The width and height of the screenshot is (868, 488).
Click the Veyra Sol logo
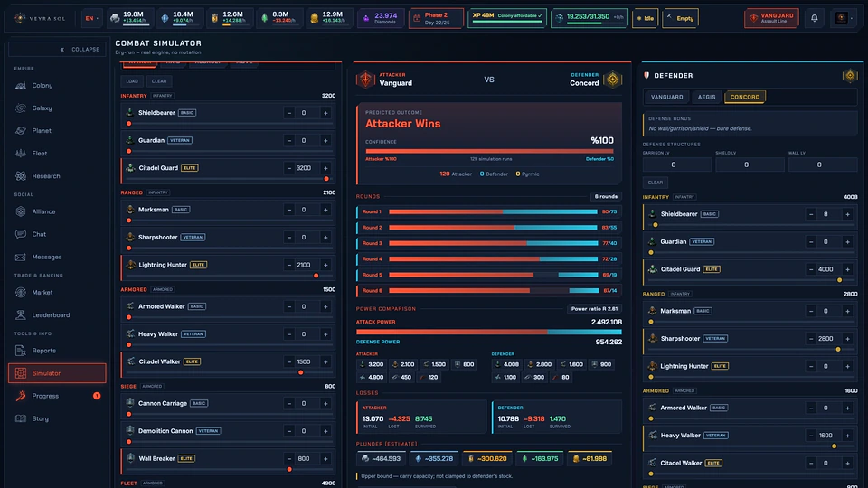click(40, 18)
